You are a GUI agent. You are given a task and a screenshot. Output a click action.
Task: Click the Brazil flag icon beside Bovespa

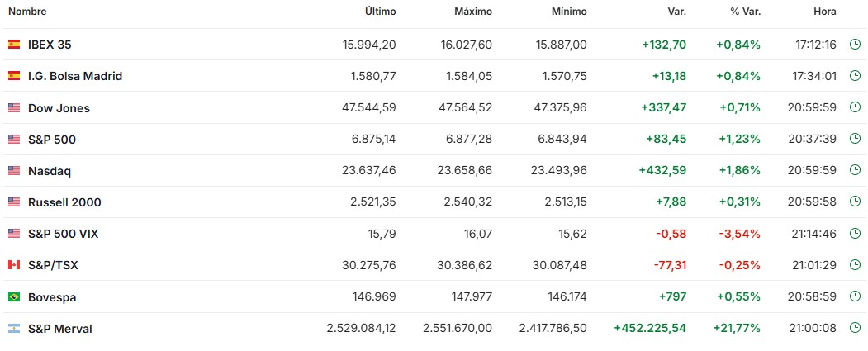pos(14,296)
